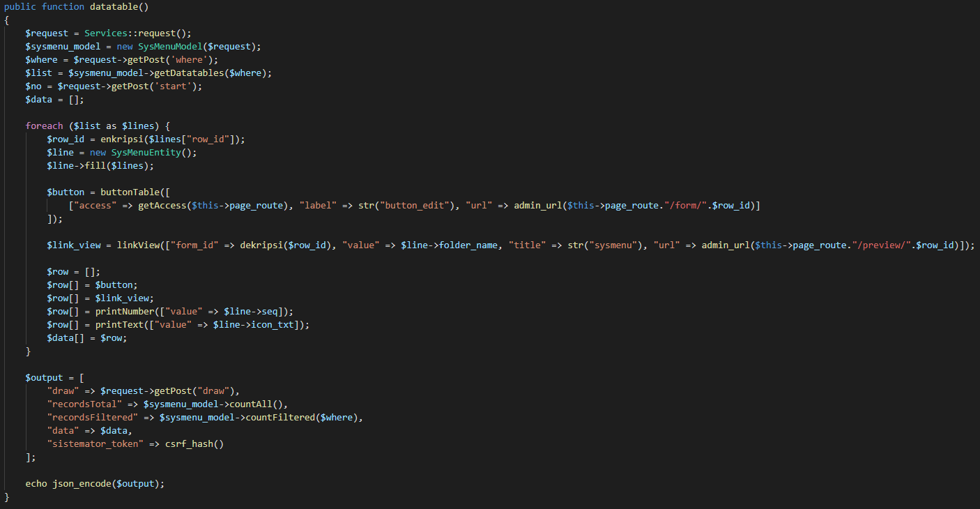The width and height of the screenshot is (980, 509).
Task: Click the printNumber function call
Action: coord(127,311)
